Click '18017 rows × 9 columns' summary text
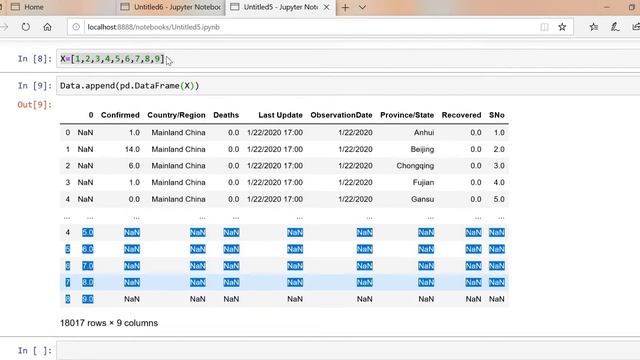 (x=109, y=323)
